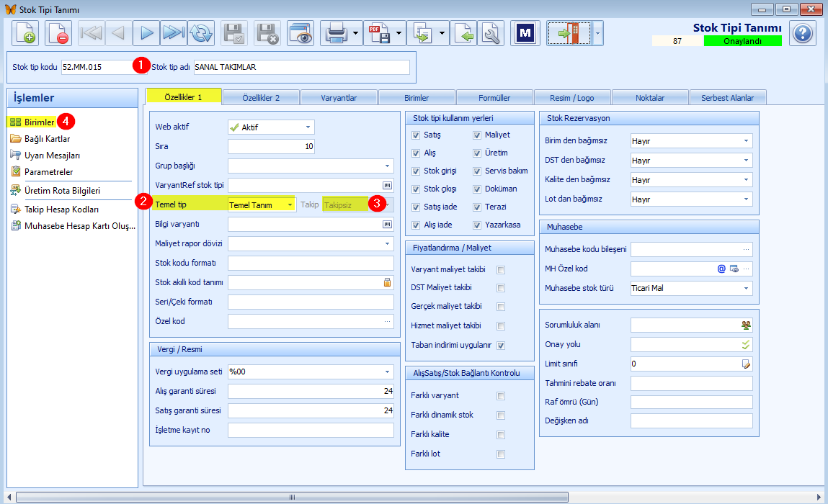Click the exit door toolbar icon
The height and width of the screenshot is (504, 828).
click(568, 33)
